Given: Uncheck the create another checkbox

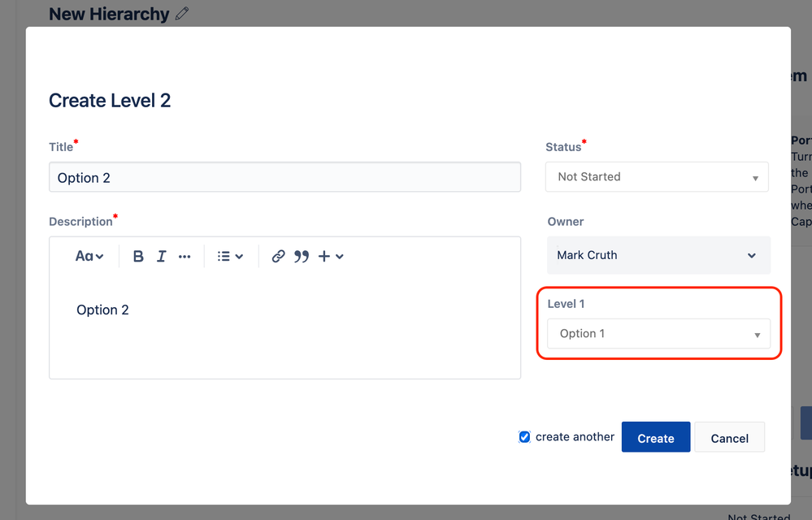Looking at the screenshot, I should 524,436.
